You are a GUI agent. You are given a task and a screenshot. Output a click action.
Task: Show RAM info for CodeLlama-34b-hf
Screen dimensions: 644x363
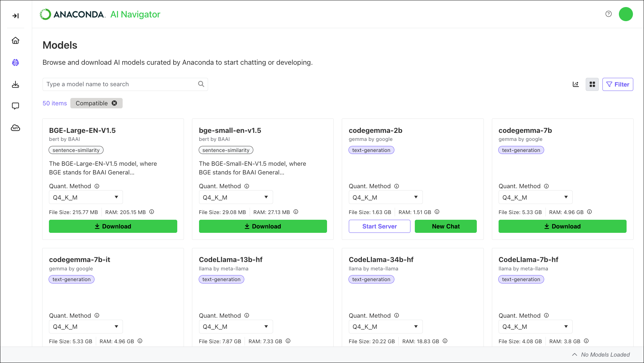[445, 341]
